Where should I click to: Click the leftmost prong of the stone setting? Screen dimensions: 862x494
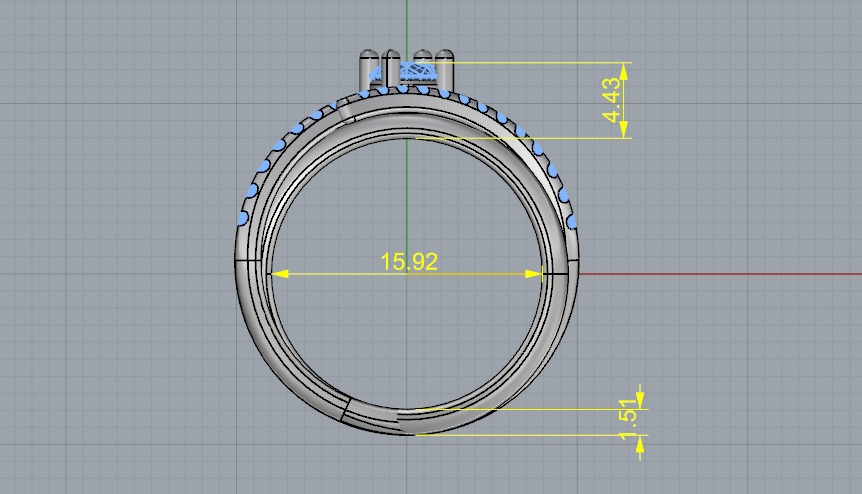click(368, 69)
